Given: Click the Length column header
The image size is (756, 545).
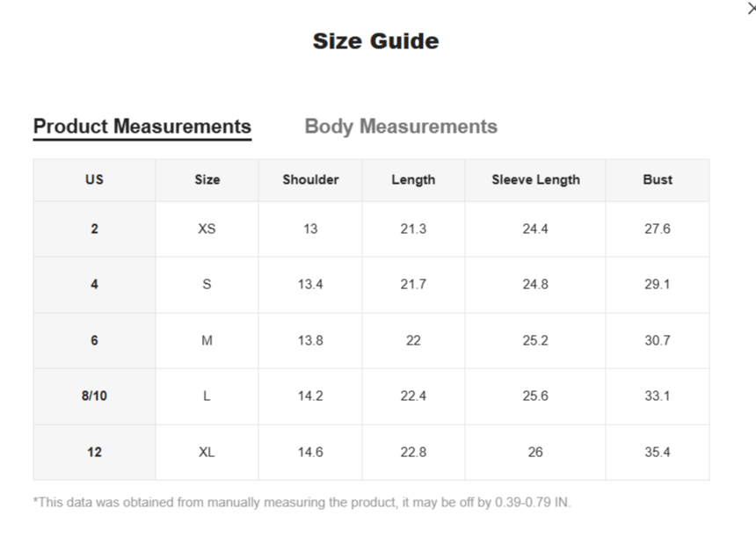Looking at the screenshot, I should [x=413, y=179].
